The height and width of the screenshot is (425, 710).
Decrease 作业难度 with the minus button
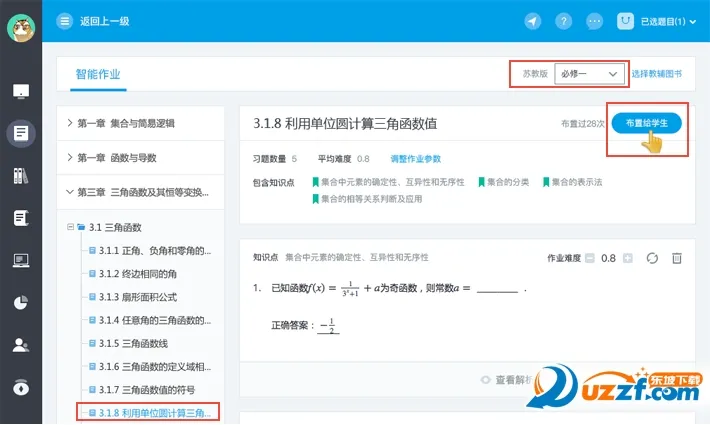(x=590, y=258)
